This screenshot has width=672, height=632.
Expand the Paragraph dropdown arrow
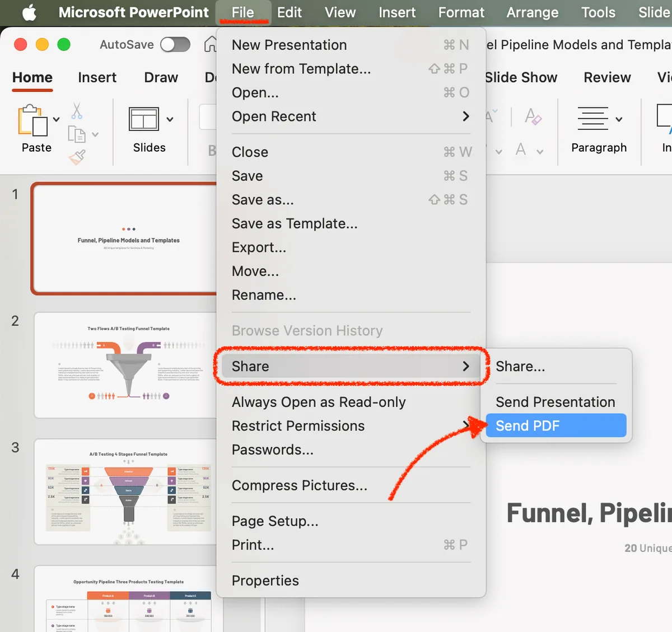point(619,119)
